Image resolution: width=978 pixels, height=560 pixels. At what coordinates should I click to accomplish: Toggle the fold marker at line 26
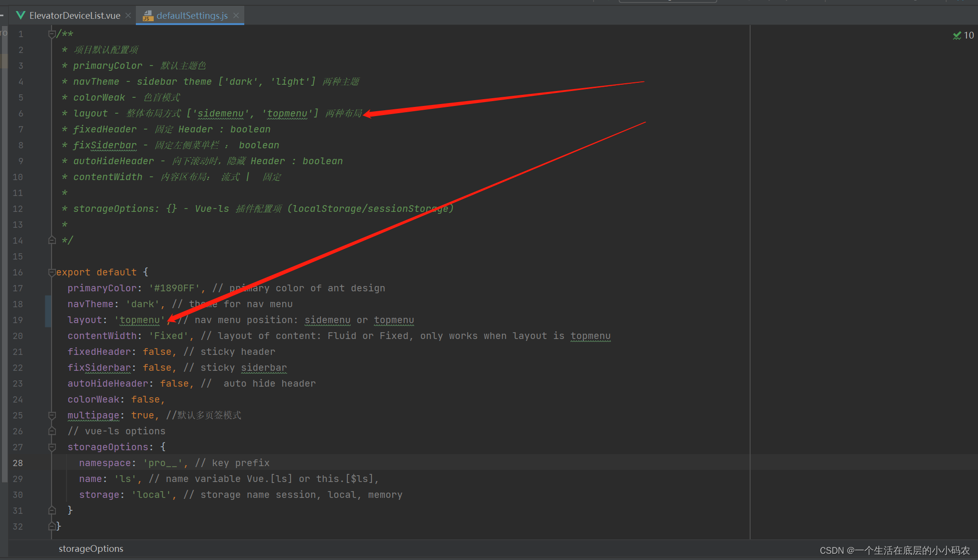(x=52, y=431)
